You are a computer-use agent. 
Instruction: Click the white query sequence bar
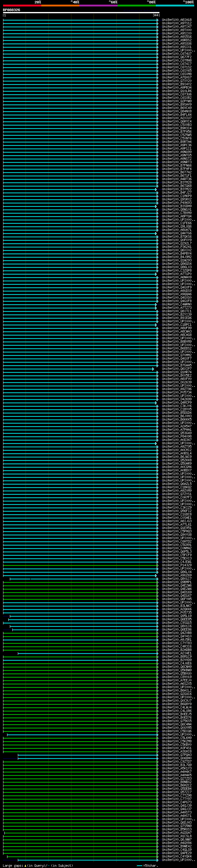(x=81, y=13)
